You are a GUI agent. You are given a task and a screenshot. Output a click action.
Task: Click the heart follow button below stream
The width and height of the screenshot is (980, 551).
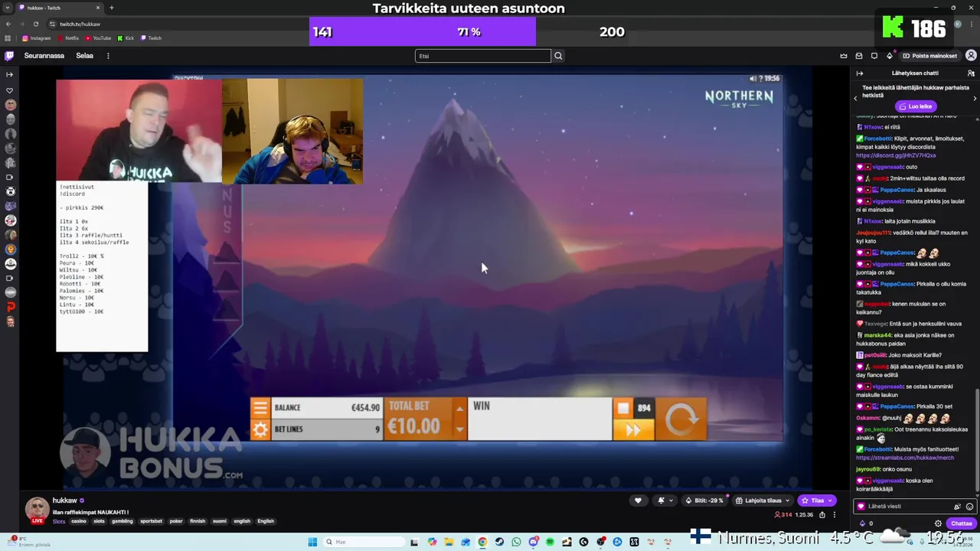638,500
